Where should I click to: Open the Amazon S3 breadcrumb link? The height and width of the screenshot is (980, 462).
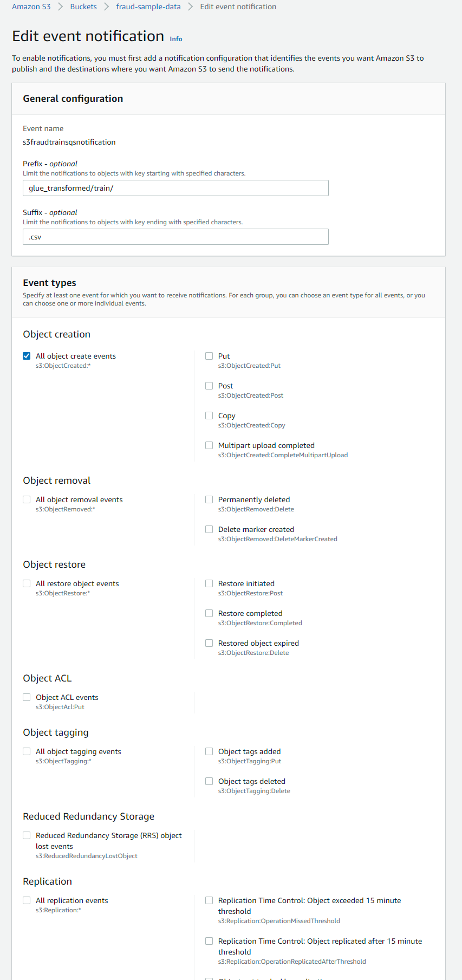tap(31, 7)
